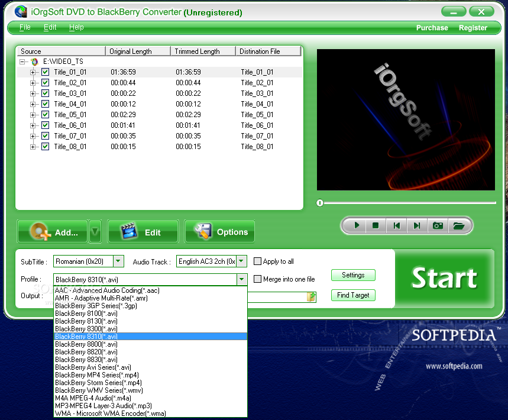Click the Find Target button

tap(353, 295)
